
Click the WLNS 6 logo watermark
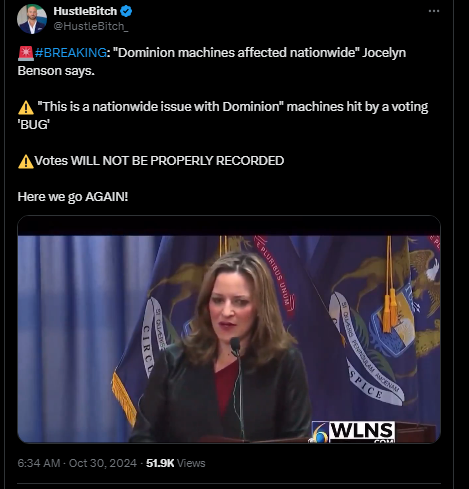point(353,432)
